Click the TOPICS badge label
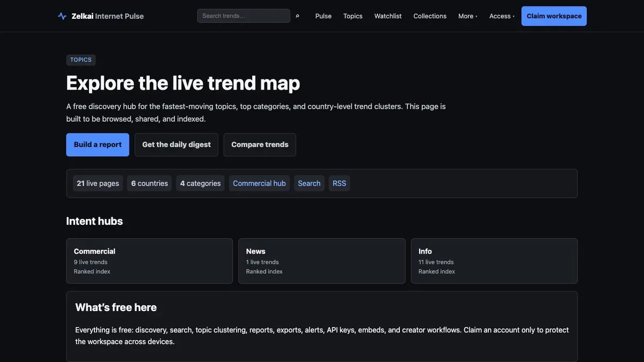 click(x=81, y=60)
